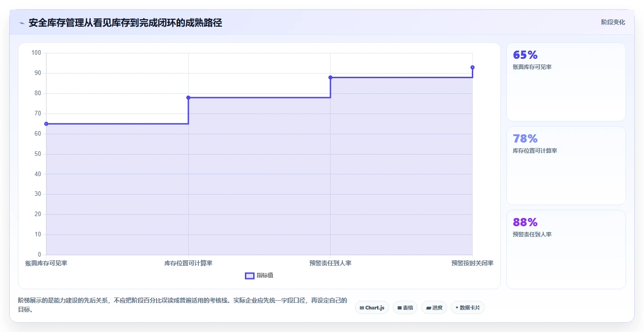
Task: Click the 阶段变化 label in the header
Action: click(613, 22)
